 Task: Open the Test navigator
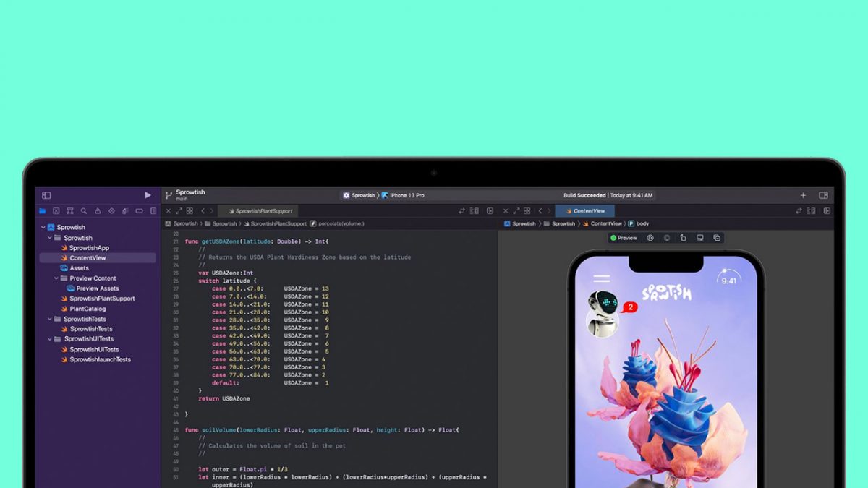click(111, 210)
